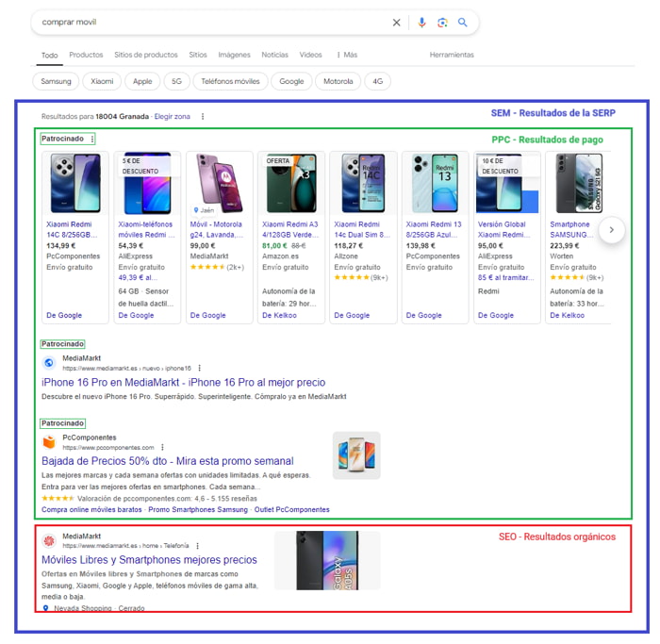
Task: Open three-dot menu next to MediaMarkt Telefonía URL
Action: (x=197, y=546)
